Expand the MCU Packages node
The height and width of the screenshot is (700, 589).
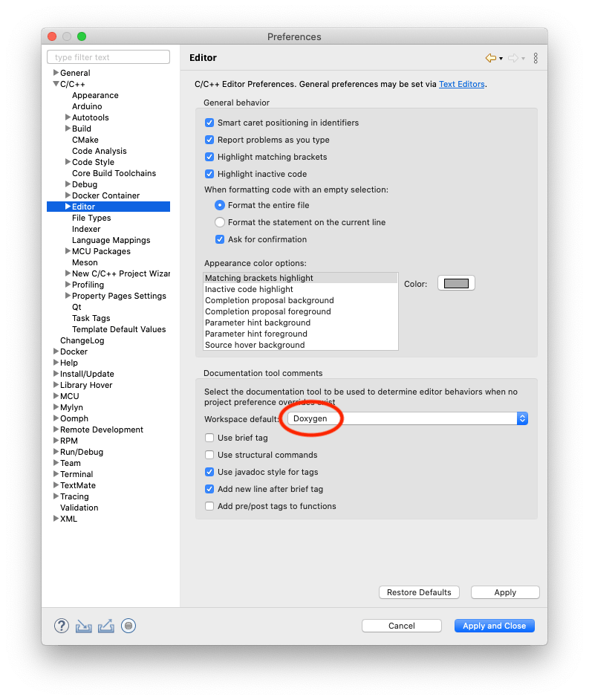(x=68, y=251)
